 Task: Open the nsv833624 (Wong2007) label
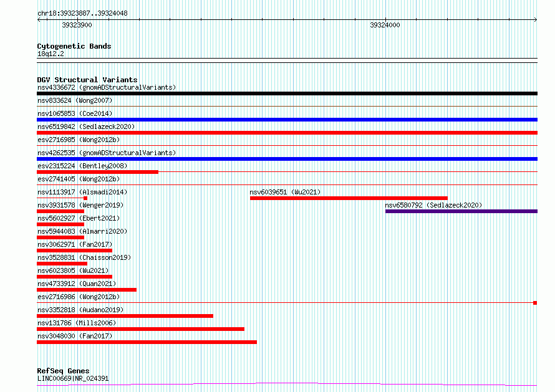click(x=75, y=100)
